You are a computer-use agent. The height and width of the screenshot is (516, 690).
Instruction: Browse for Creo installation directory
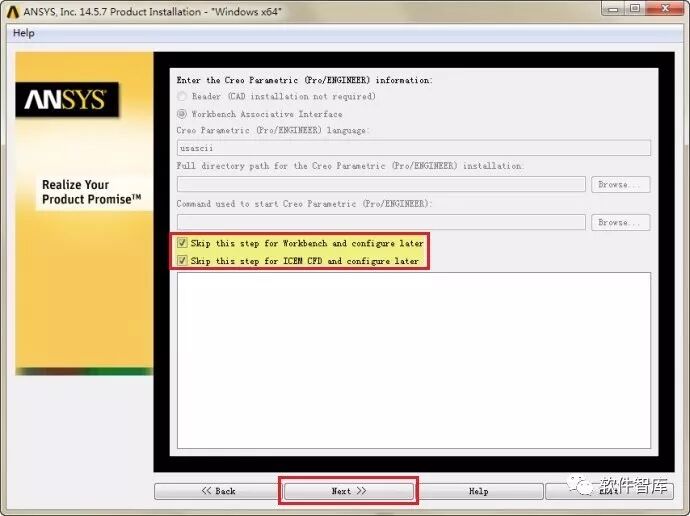(620, 184)
